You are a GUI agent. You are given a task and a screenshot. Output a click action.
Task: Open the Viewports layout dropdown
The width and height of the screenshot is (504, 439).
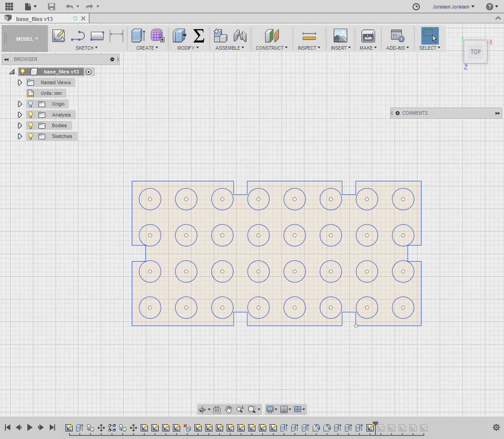(299, 409)
